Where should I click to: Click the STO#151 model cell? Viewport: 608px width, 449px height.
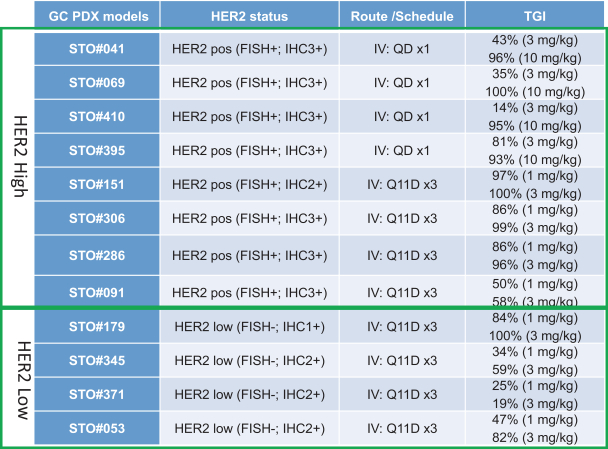96,186
